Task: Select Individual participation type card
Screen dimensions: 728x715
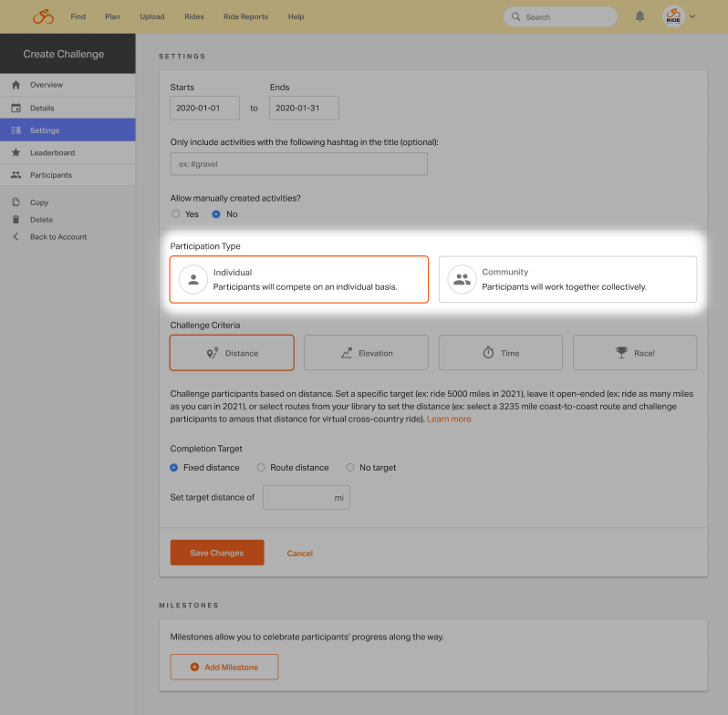Action: point(299,279)
